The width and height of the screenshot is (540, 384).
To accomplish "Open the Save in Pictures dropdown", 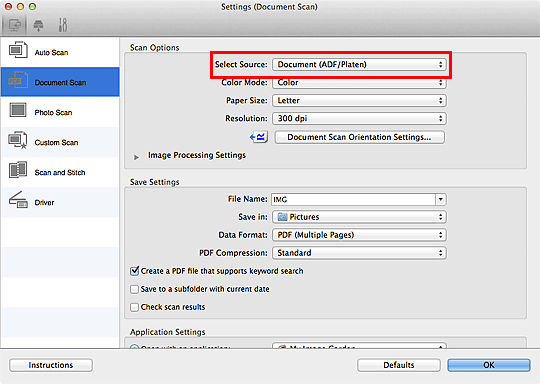I will [x=359, y=217].
